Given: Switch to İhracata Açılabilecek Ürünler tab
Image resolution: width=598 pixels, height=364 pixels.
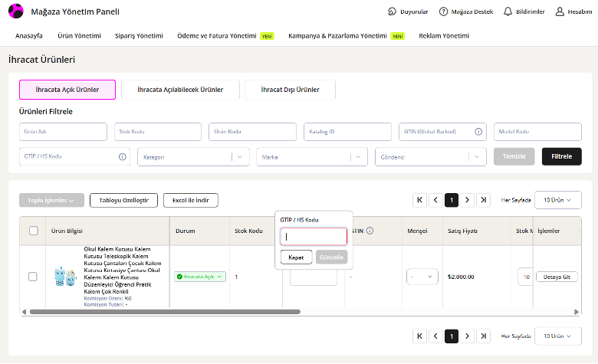Looking at the screenshot, I should (x=180, y=90).
